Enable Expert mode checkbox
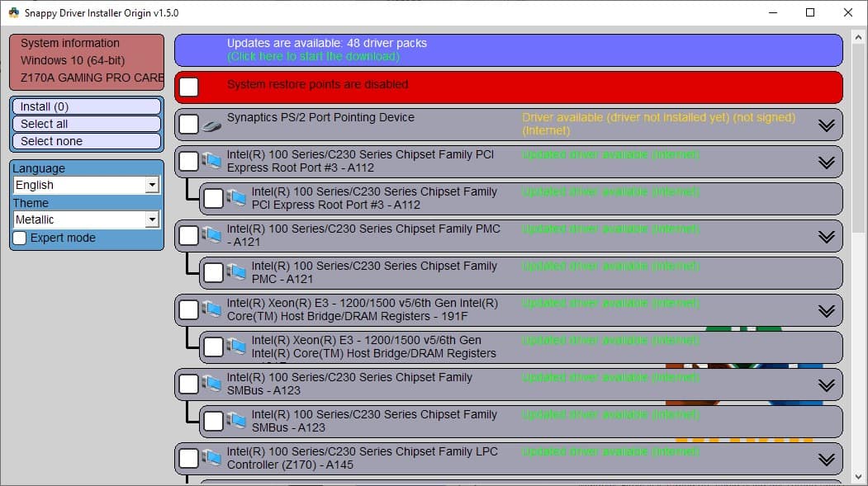The width and height of the screenshot is (868, 486). tap(20, 238)
